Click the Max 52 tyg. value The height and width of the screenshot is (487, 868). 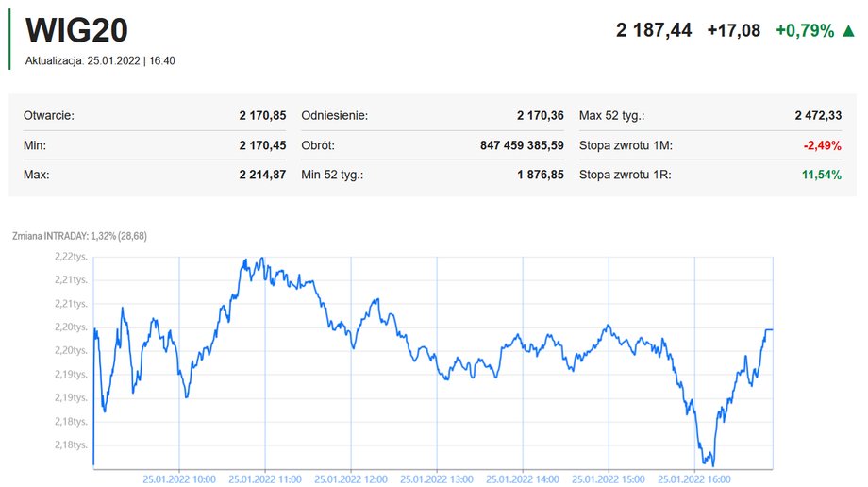818,116
